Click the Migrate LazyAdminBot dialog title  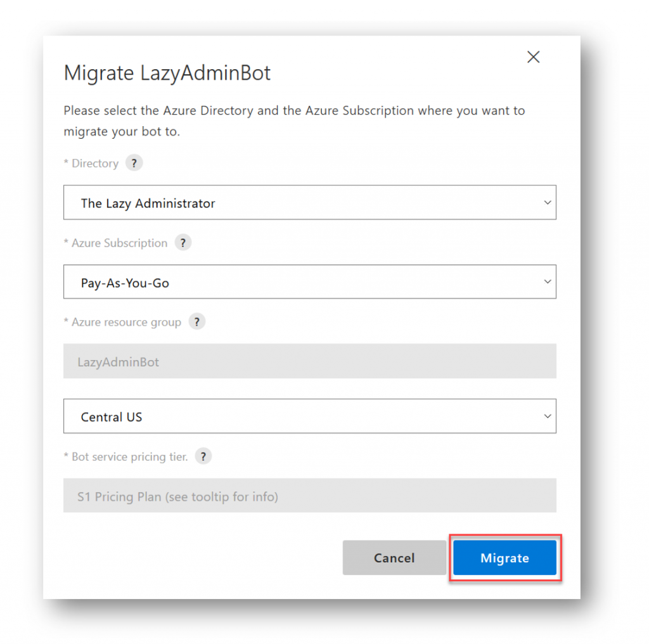click(x=167, y=74)
